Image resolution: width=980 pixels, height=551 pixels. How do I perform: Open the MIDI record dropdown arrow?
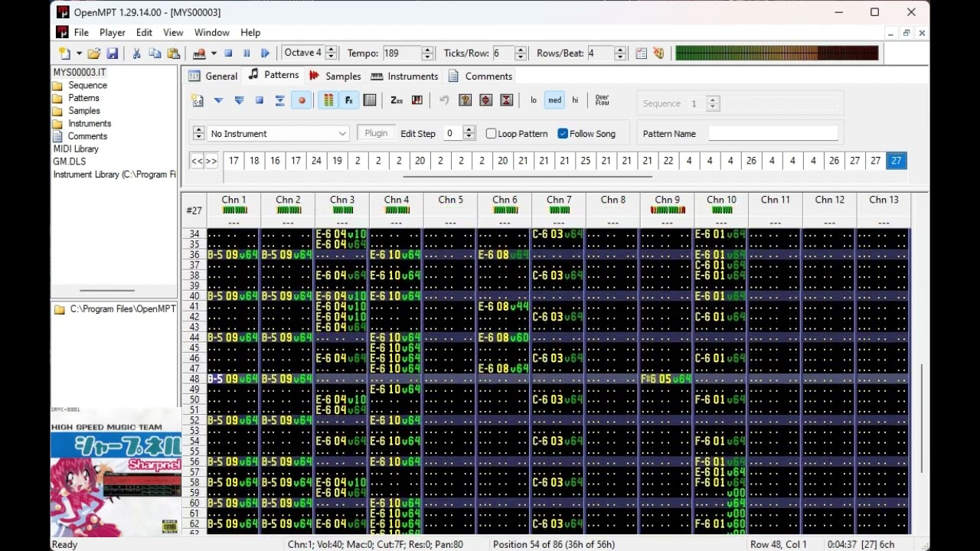point(214,54)
